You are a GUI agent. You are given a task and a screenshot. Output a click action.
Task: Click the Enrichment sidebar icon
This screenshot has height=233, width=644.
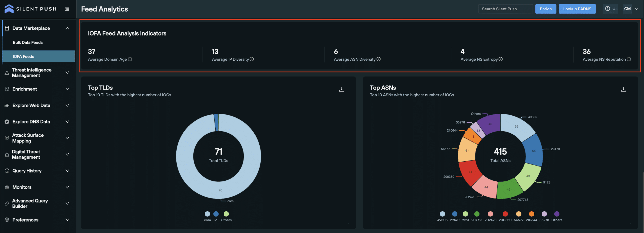(7, 89)
